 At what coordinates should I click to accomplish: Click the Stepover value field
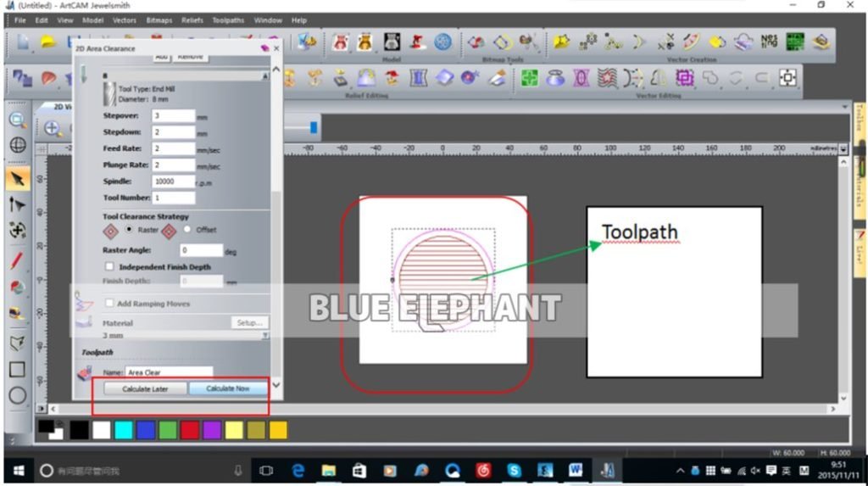[173, 116]
